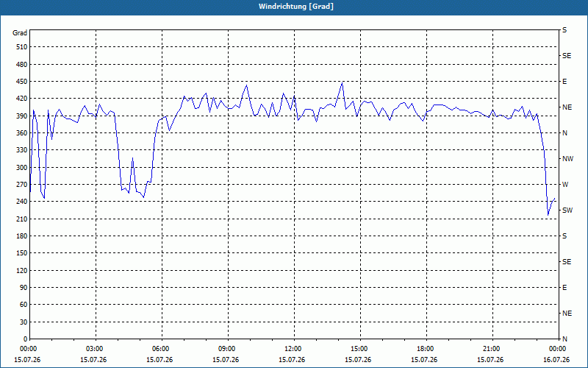Click the 15.07.26 date under 18:00

point(424,360)
